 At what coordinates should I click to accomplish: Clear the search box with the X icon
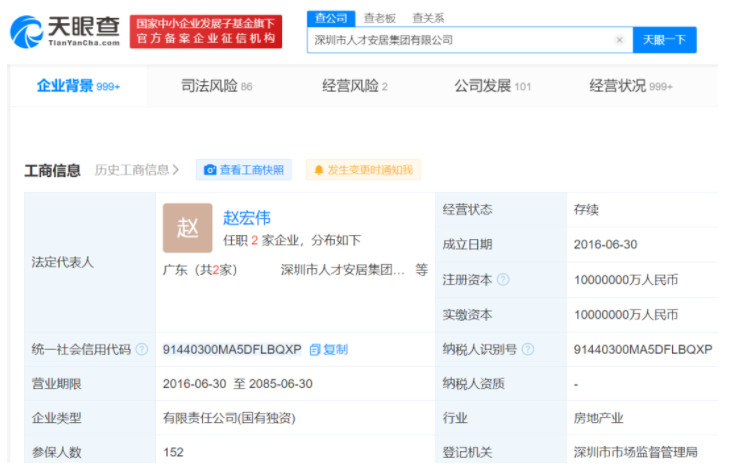coord(619,40)
